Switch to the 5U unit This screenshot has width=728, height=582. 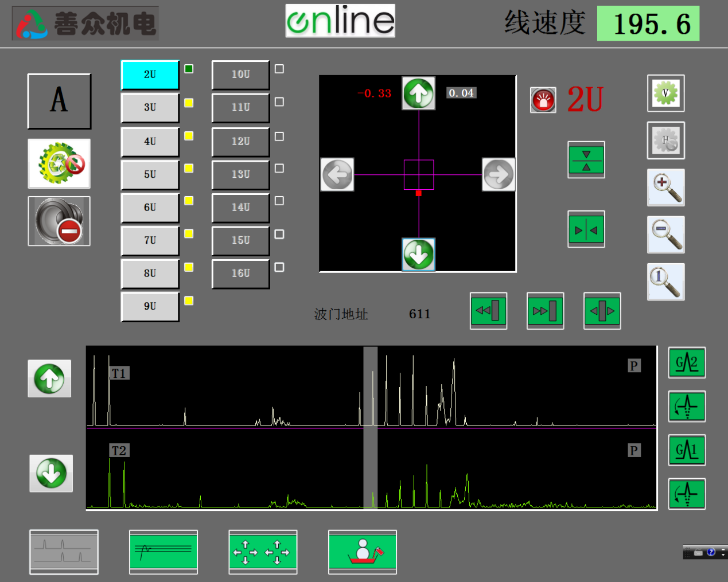pos(150,174)
